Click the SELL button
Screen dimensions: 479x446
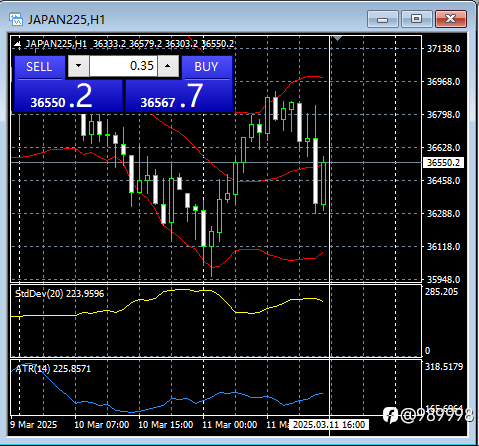point(39,67)
